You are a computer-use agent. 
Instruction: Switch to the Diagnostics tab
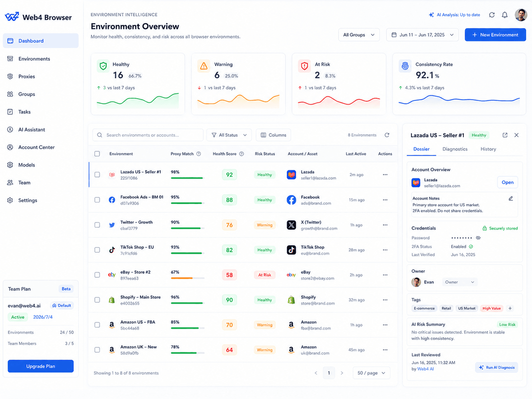tap(455, 149)
